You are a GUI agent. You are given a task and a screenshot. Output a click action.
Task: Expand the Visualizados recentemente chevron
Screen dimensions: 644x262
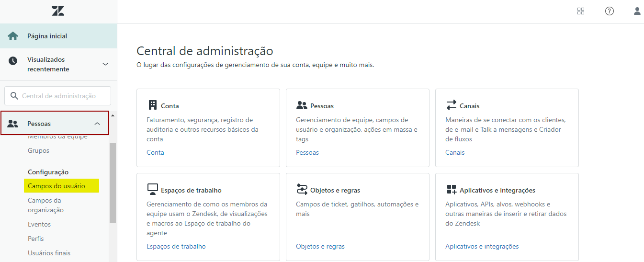tap(105, 64)
